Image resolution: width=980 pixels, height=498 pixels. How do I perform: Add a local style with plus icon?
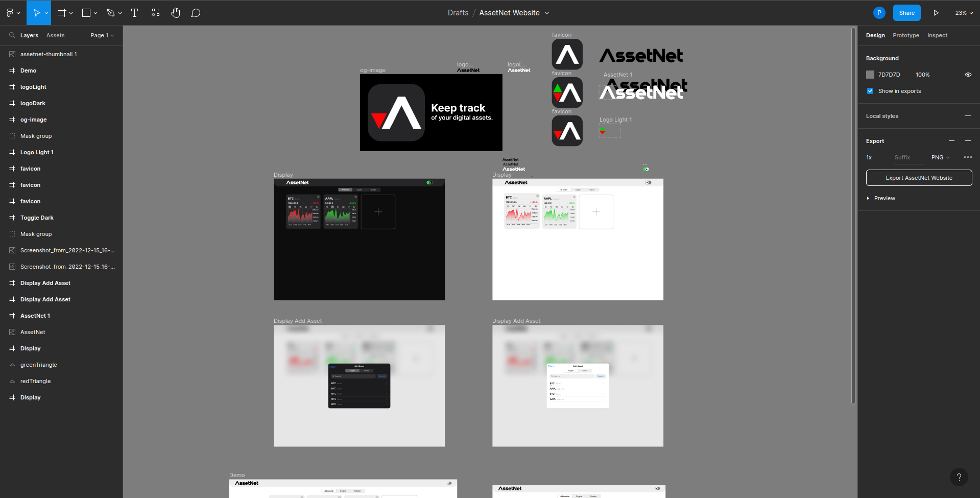pos(968,116)
